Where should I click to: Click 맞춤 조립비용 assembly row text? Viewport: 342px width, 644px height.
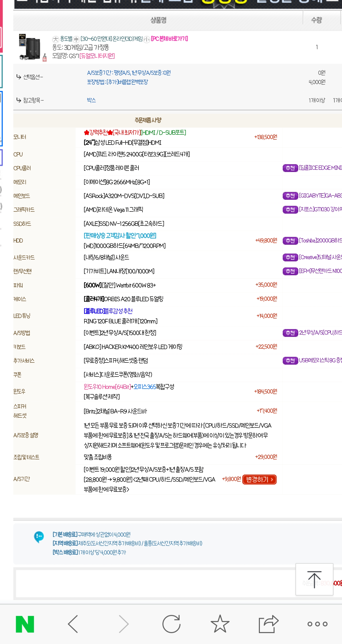point(98,457)
